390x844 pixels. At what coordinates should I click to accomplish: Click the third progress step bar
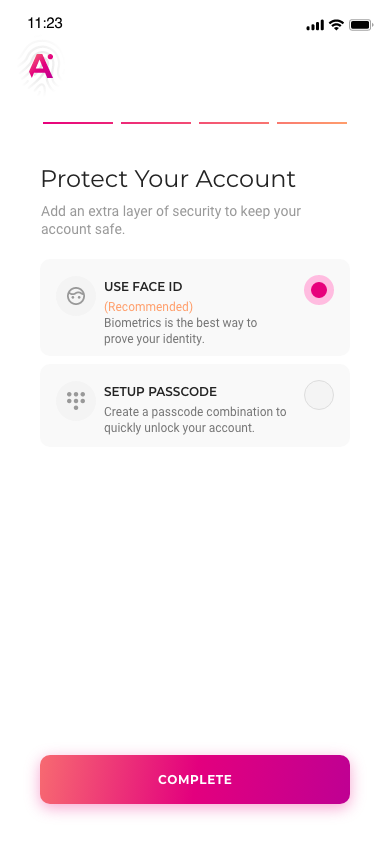[x=234, y=123]
